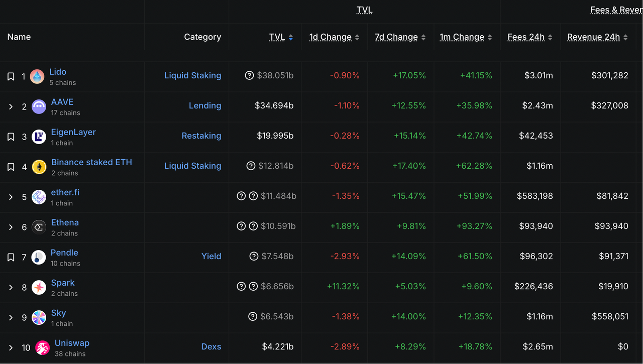643x364 pixels.
Task: Open the Binance staked ETH link
Action: click(91, 162)
